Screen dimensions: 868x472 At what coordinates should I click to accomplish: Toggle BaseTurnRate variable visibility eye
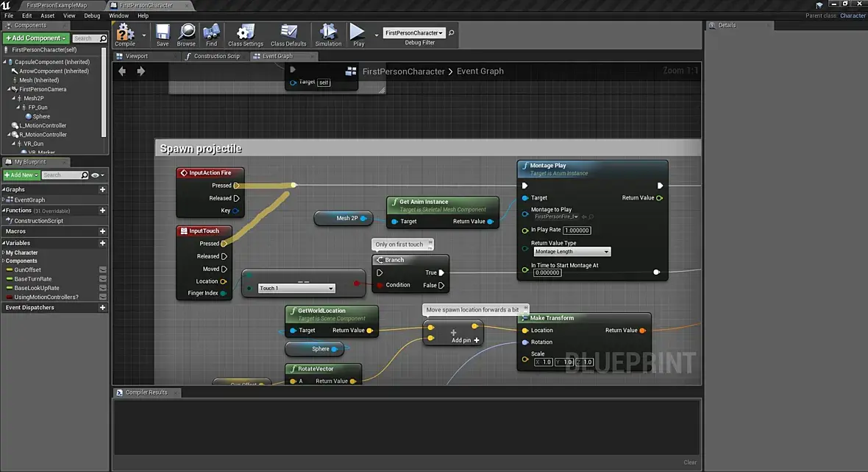coord(102,278)
